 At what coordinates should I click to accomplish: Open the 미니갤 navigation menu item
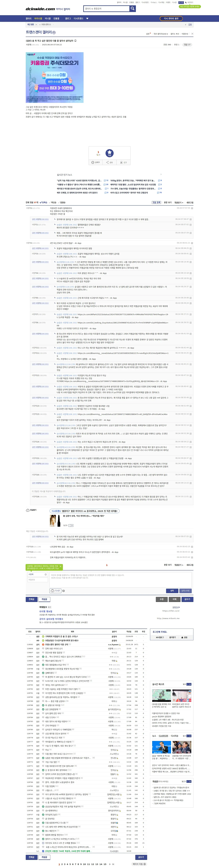tap(48, 19)
